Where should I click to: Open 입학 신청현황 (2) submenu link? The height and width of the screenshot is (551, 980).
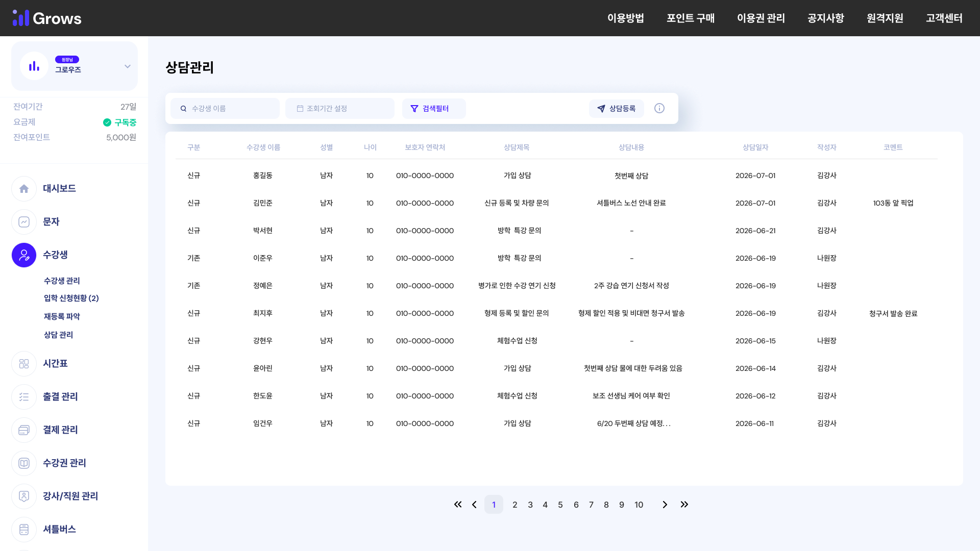pyautogui.click(x=71, y=298)
